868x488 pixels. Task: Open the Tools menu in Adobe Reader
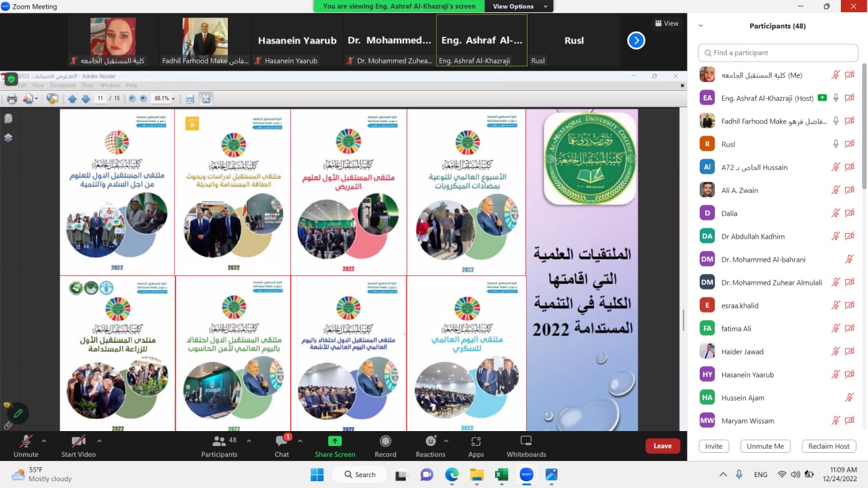pos(87,85)
